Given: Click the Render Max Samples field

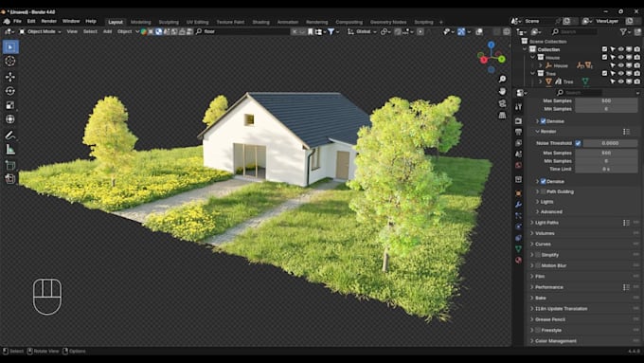Looking at the screenshot, I should 606,153.
